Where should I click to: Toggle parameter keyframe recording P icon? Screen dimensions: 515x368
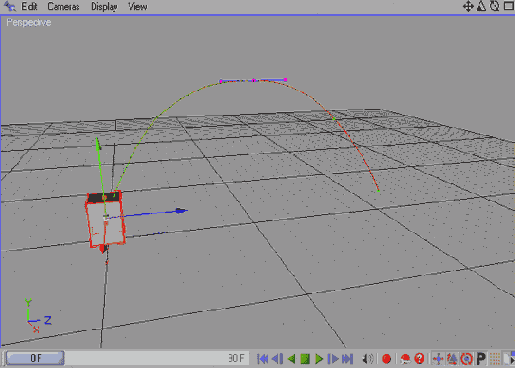coord(481,359)
